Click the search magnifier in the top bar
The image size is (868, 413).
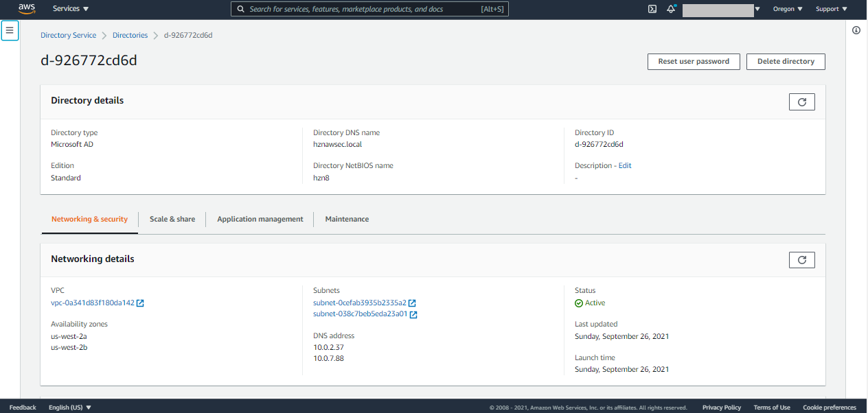coord(240,9)
